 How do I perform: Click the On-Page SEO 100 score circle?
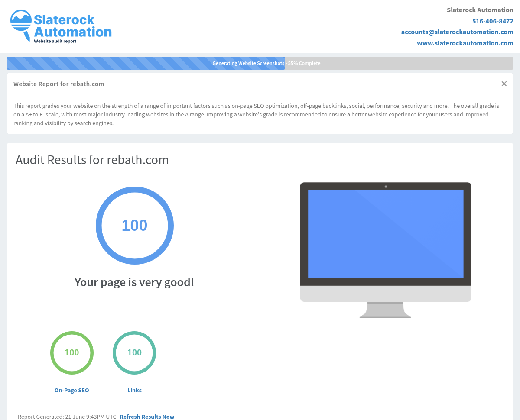72,353
